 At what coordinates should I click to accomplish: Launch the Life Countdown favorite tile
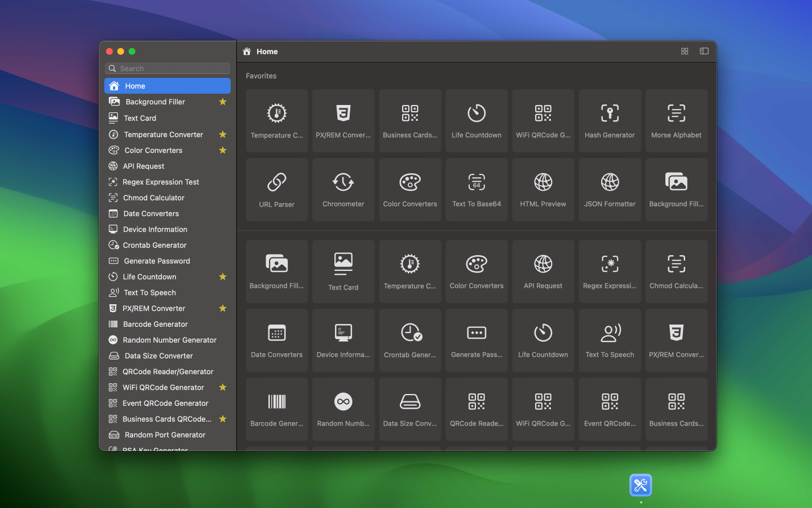pyautogui.click(x=476, y=120)
